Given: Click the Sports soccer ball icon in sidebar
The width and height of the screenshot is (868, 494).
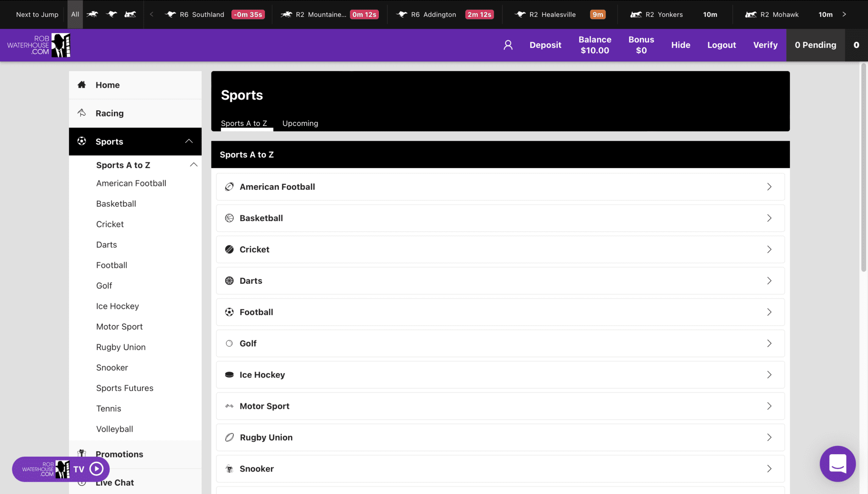Looking at the screenshot, I should [x=82, y=141].
